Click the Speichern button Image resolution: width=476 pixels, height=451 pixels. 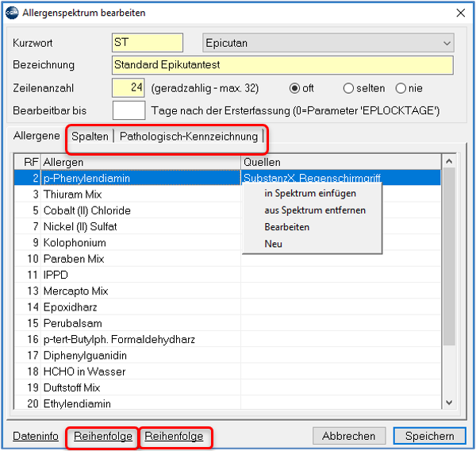coord(430,436)
